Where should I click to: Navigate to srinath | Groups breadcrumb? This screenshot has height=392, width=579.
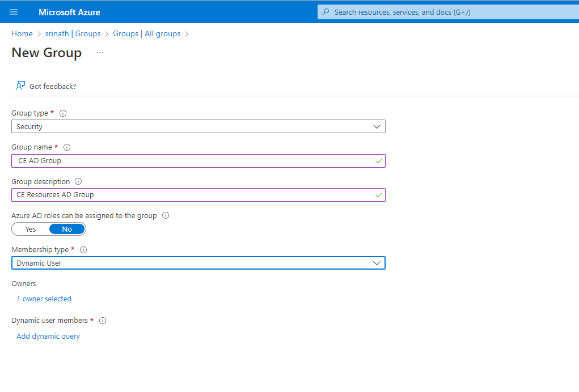click(73, 34)
